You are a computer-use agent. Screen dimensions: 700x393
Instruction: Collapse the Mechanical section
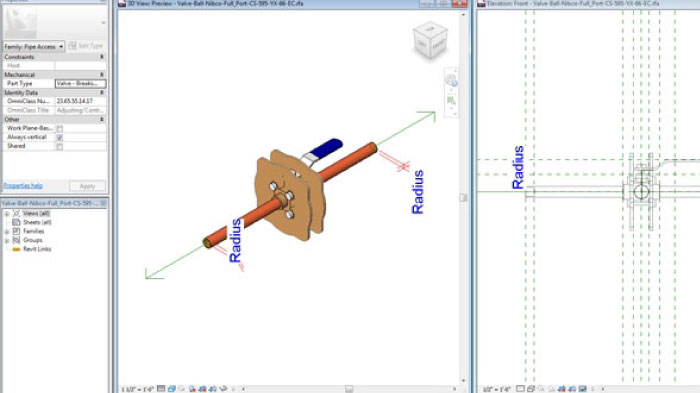101,75
